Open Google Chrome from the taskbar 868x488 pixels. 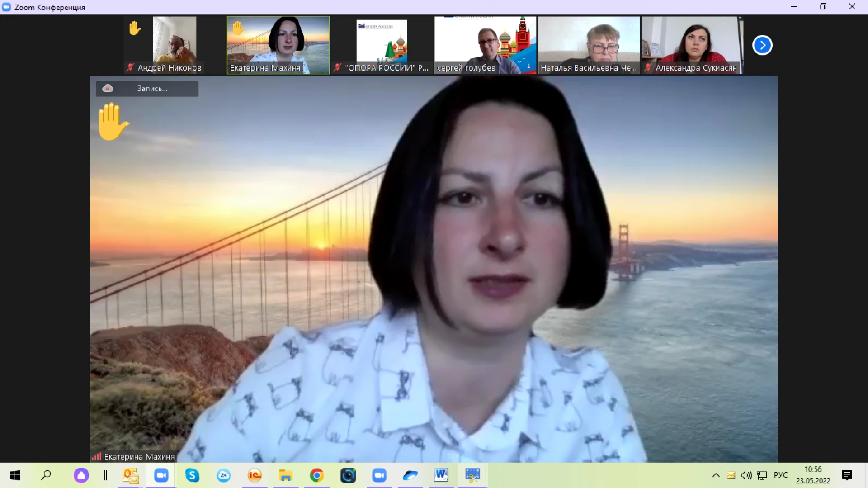[316, 475]
